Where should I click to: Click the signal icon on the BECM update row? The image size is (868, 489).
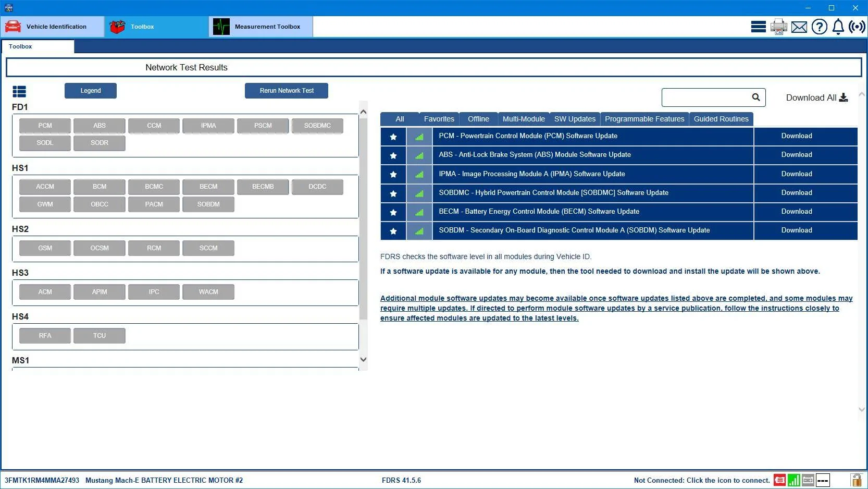pos(419,212)
